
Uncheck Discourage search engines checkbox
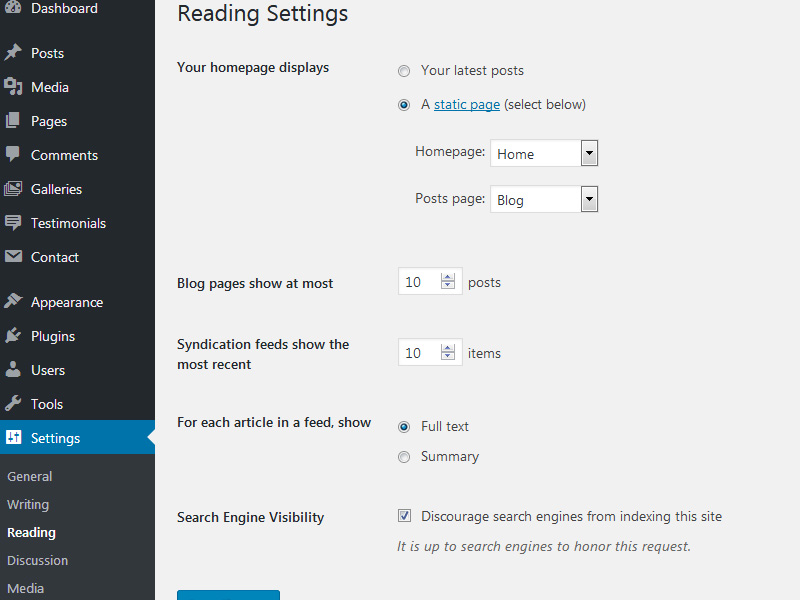pos(404,516)
